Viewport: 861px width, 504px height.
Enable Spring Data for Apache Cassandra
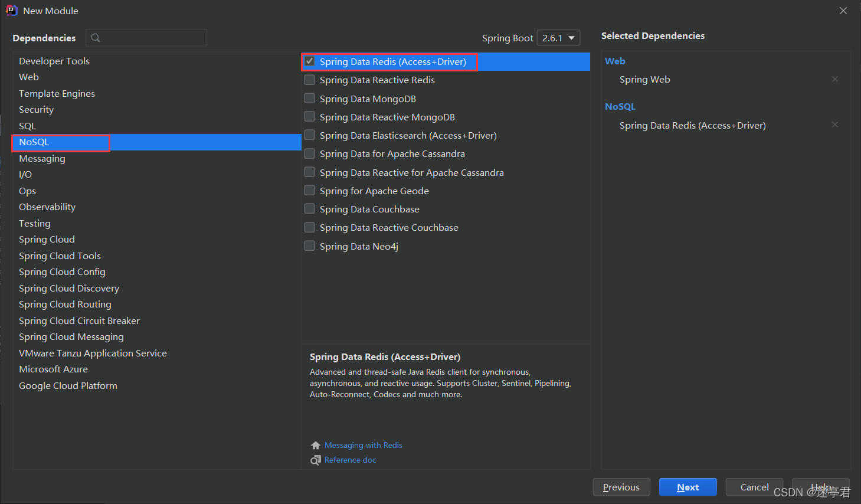tap(310, 153)
